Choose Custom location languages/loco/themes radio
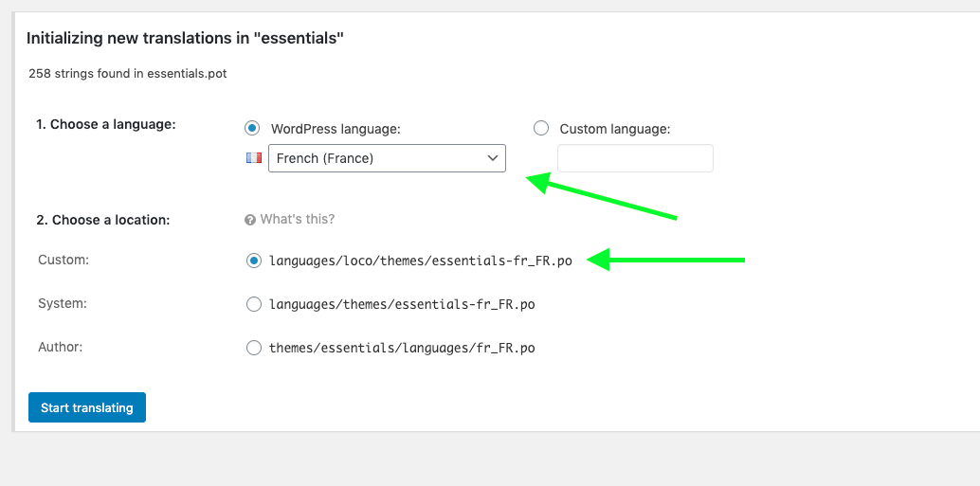This screenshot has height=486, width=980. pos(254,261)
